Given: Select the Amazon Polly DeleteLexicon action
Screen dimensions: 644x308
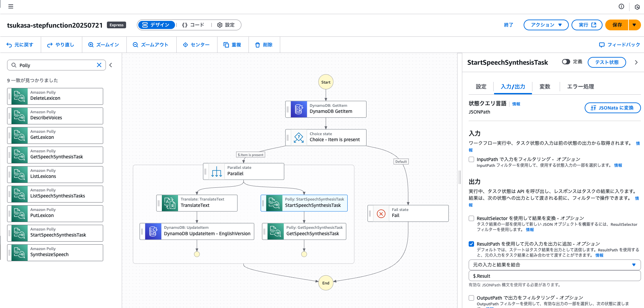Looking at the screenshot, I should point(55,96).
